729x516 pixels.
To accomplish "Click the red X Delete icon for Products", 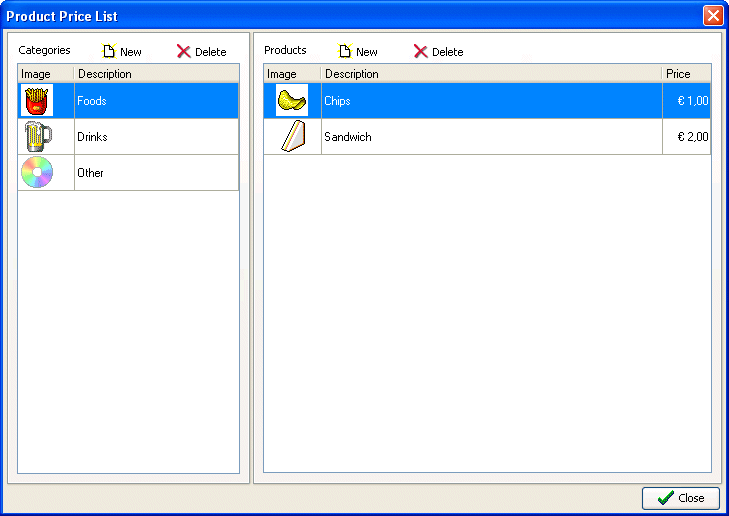I will coord(420,51).
